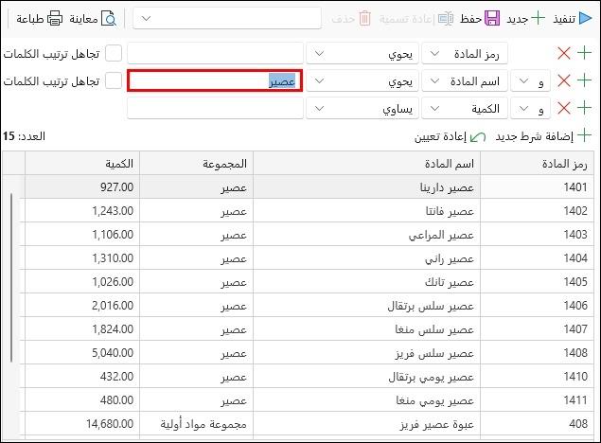Sort by the المجموعة column header
The image size is (601, 443).
pos(197,164)
